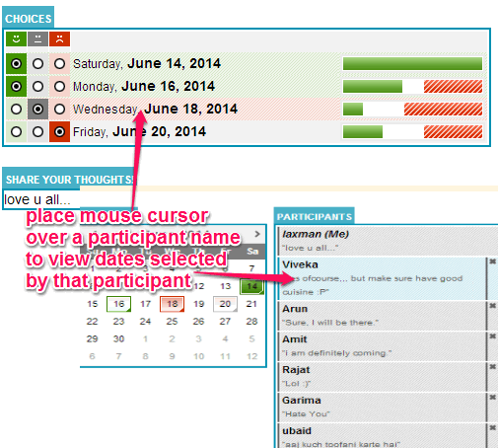The image size is (498, 448).
Task: Remove participant ubaid with the x icon
Action: (x=492, y=427)
